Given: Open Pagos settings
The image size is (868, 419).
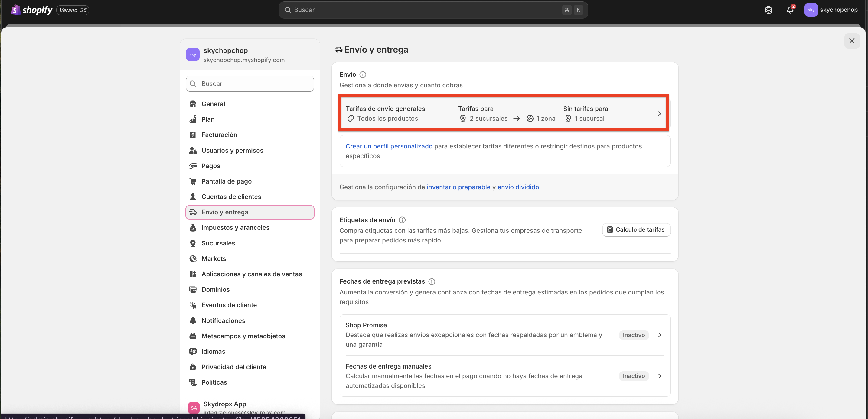Looking at the screenshot, I should (250, 166).
